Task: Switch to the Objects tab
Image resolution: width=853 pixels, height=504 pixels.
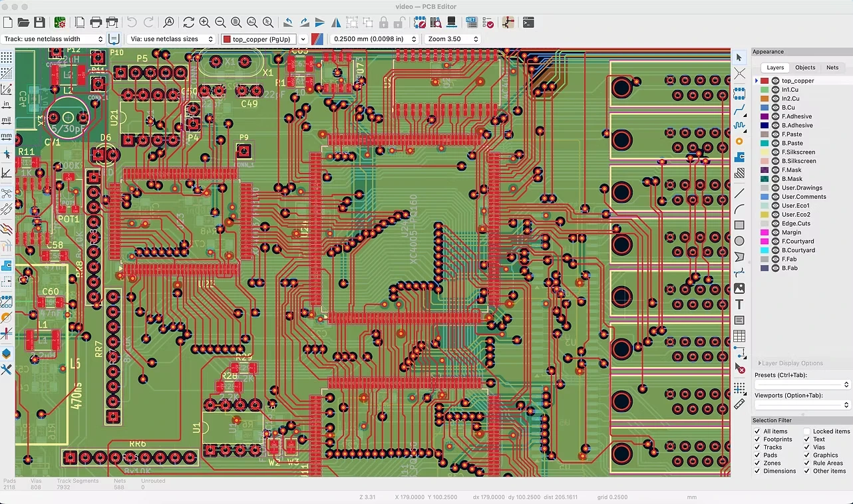Action: 805,67
